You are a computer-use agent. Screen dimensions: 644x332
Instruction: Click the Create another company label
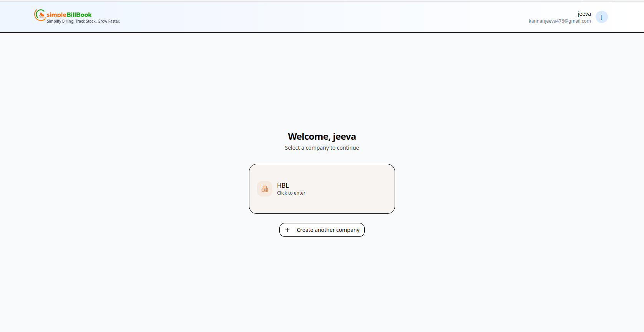pyautogui.click(x=328, y=230)
